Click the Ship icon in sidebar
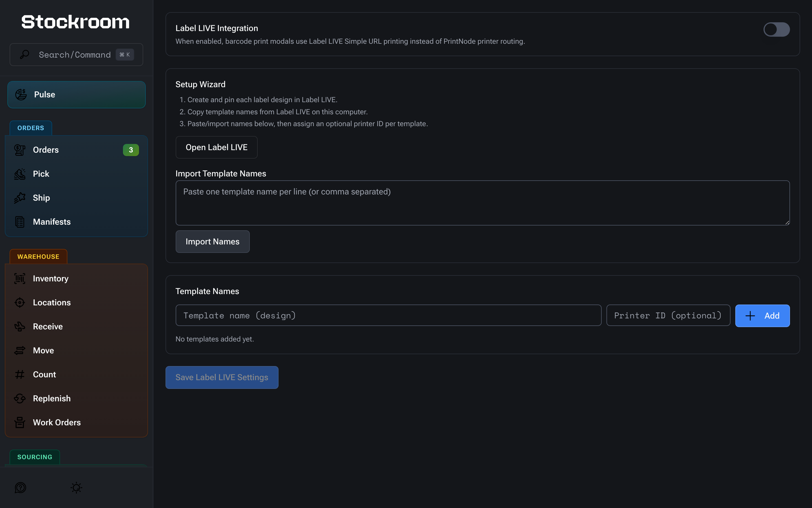This screenshot has width=812, height=508. (x=20, y=198)
